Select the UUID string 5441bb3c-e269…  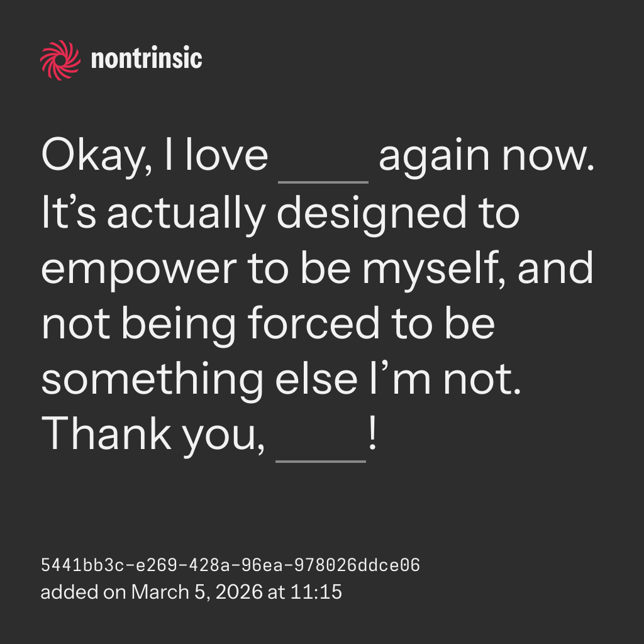[x=230, y=565]
